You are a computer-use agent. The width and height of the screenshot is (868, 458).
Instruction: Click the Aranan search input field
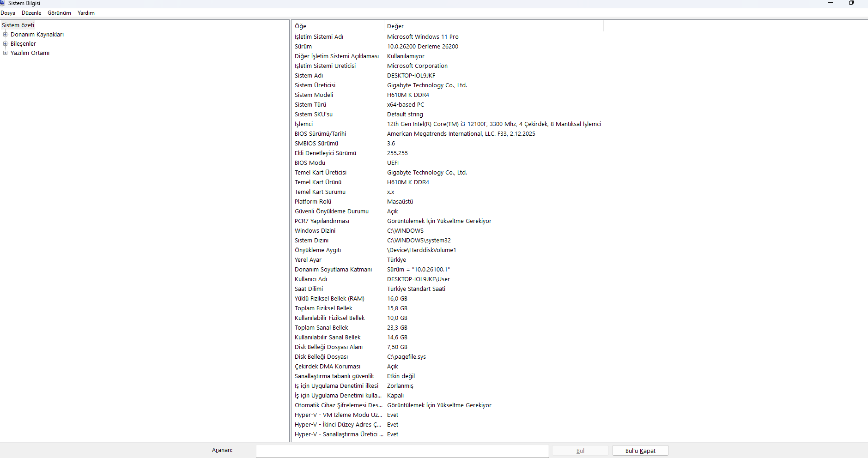[x=402, y=451]
